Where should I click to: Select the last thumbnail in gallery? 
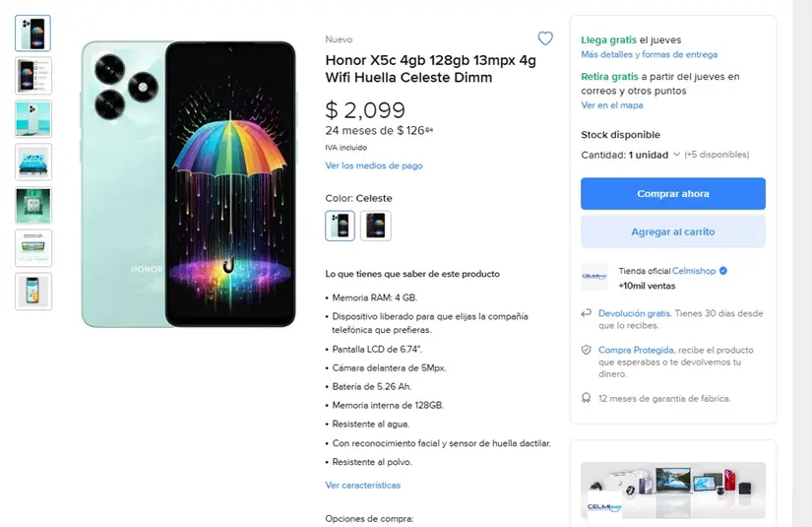33,292
